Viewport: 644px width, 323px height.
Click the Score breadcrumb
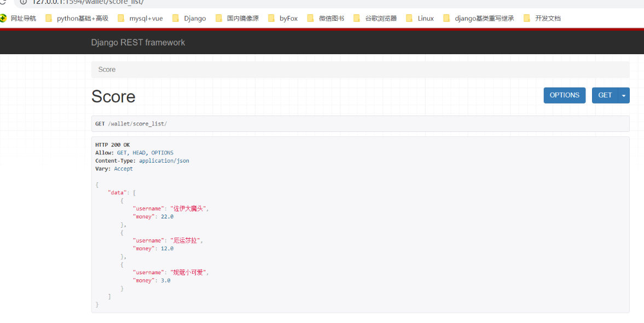click(107, 70)
